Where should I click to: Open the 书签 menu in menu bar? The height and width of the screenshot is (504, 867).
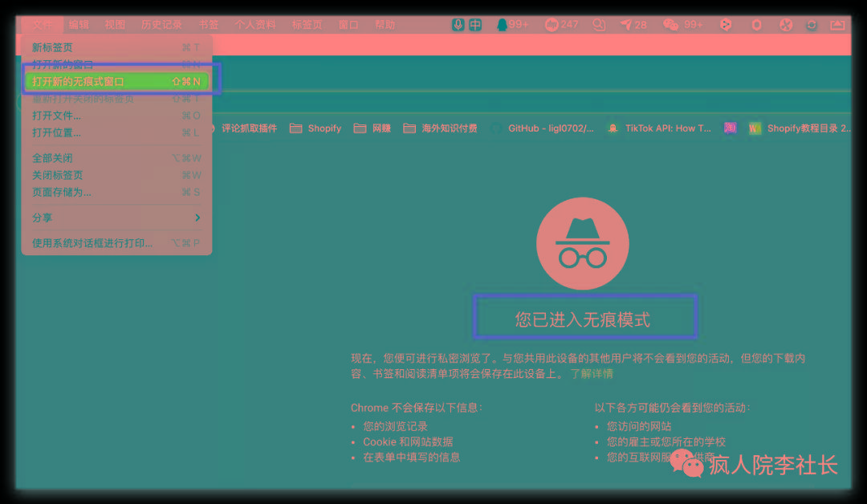coord(209,25)
